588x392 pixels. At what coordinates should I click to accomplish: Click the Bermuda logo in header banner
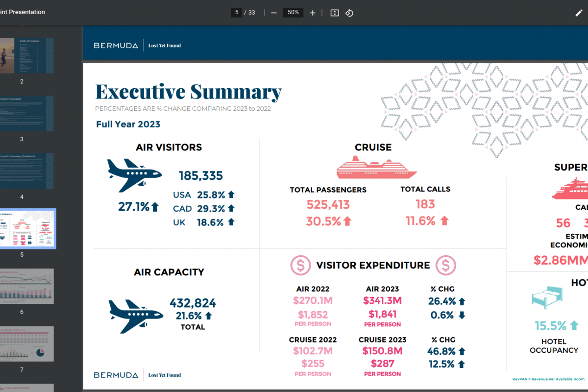point(116,46)
